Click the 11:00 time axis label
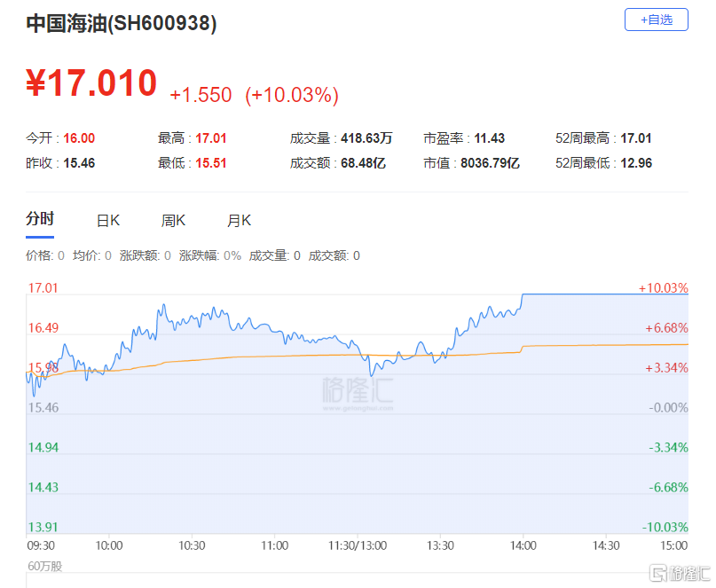 [274, 545]
